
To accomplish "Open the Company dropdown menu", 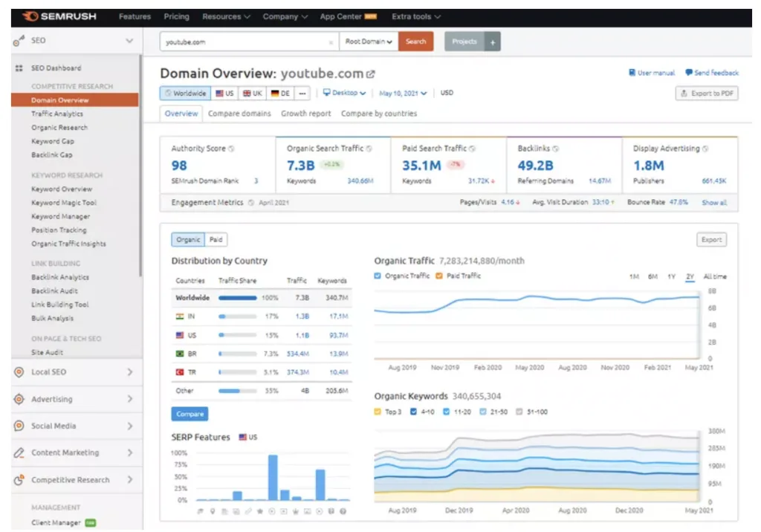I will pyautogui.click(x=285, y=17).
